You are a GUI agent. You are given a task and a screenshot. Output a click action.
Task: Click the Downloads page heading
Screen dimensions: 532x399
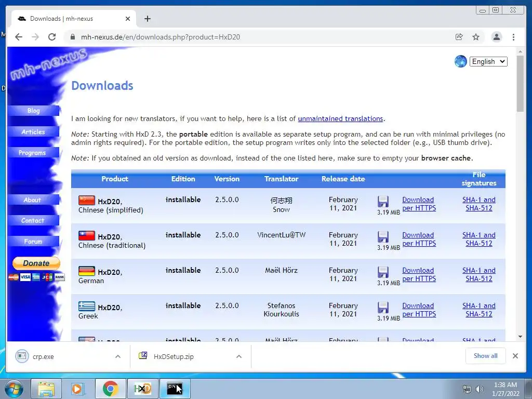tap(102, 86)
